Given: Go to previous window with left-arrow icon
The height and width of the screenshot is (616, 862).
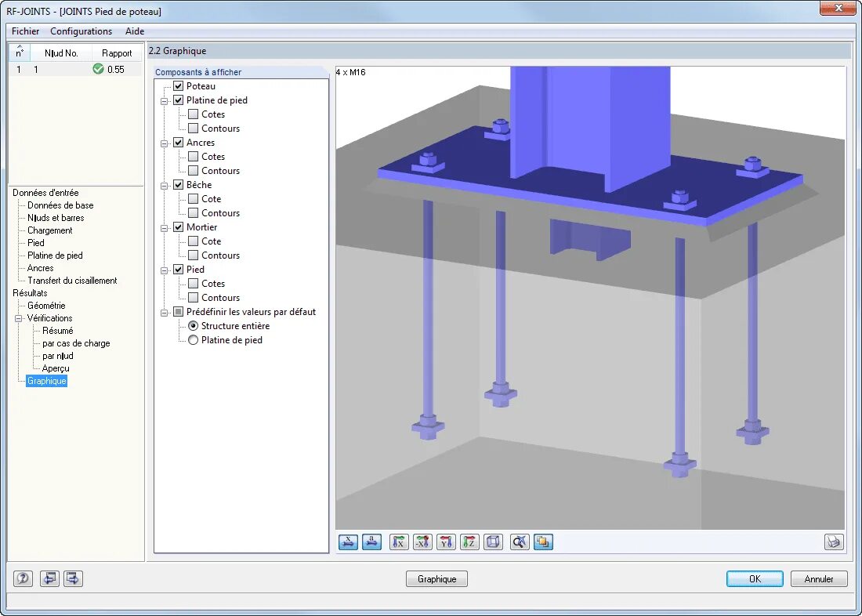Looking at the screenshot, I should (x=49, y=578).
